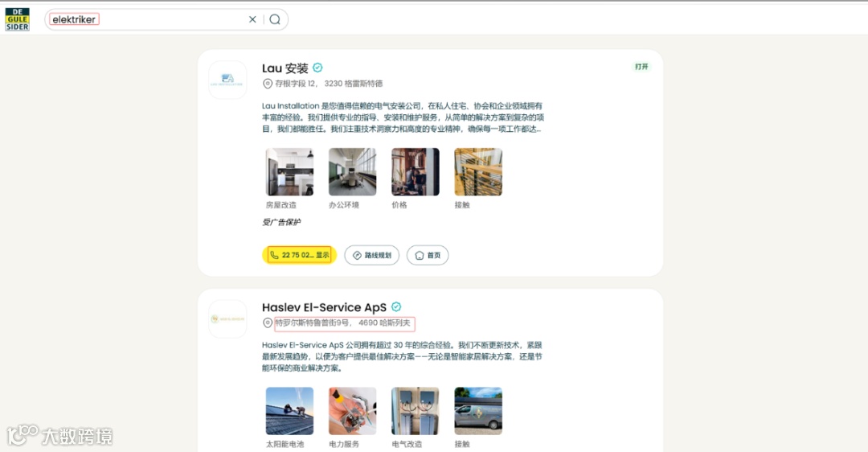This screenshot has height=452, width=868.
Task: Open the 电力服务 thumbnail image
Action: pos(353,411)
